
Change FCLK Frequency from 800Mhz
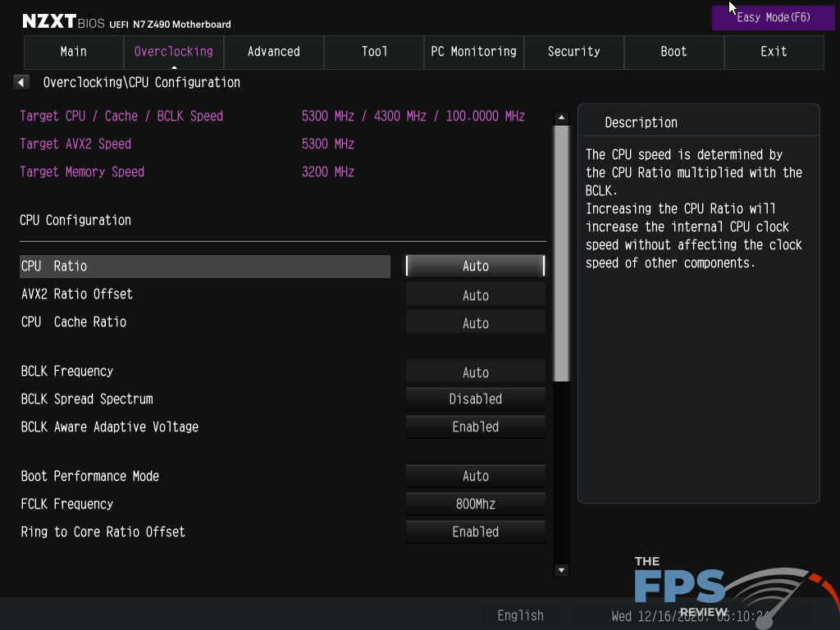coord(475,504)
